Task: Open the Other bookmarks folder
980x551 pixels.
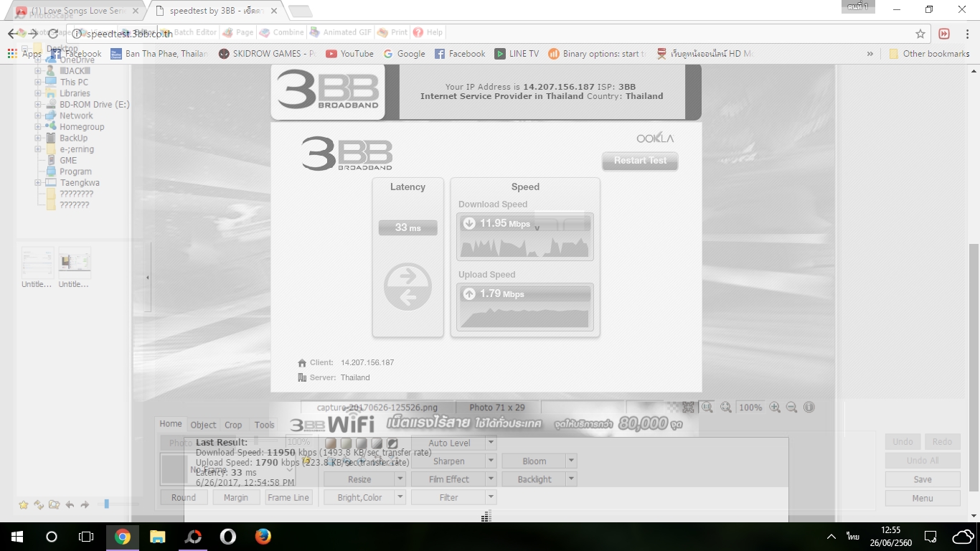Action: coord(929,54)
